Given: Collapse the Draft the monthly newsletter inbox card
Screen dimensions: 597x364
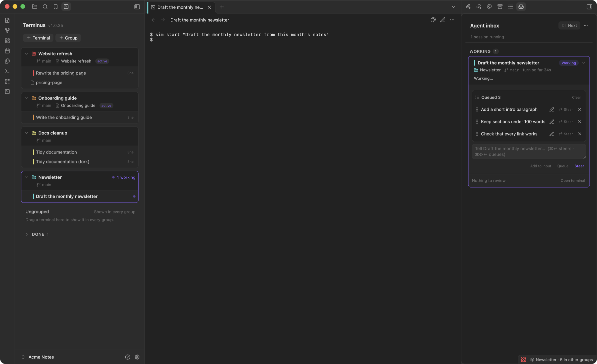Looking at the screenshot, I should tap(584, 63).
